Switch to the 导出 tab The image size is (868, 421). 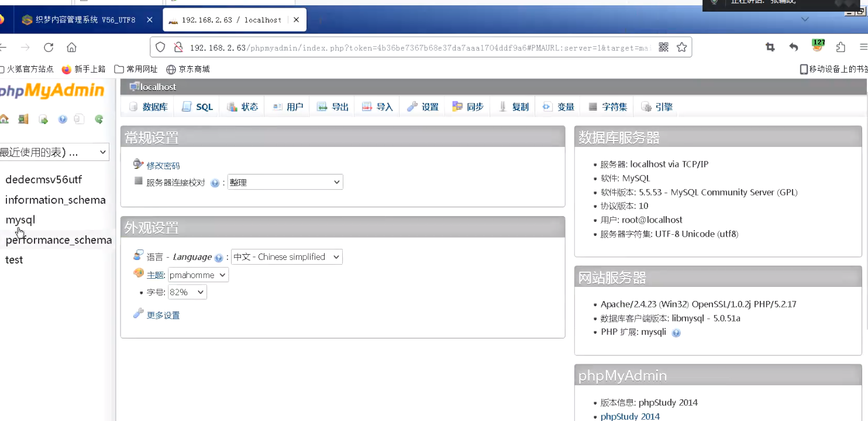(x=332, y=107)
